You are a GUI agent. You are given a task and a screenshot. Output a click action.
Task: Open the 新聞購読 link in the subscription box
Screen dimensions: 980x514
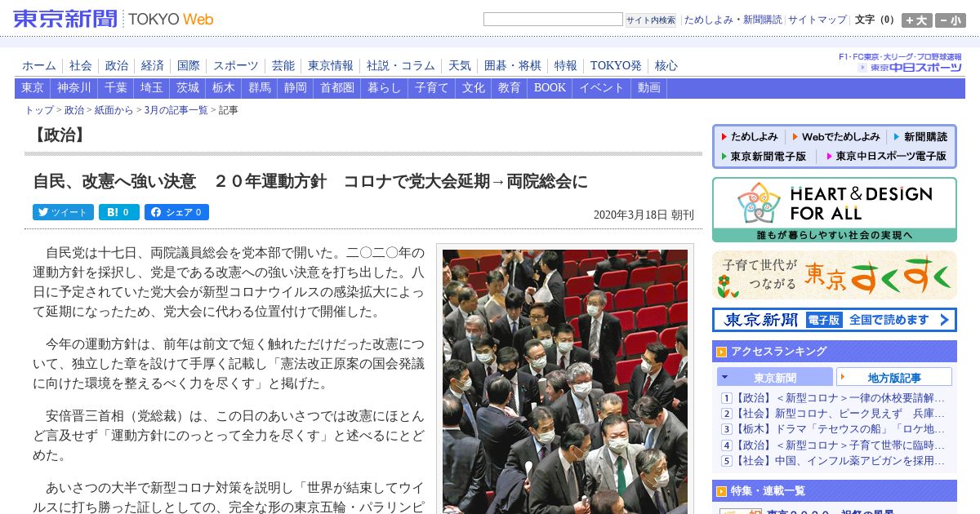[920, 137]
